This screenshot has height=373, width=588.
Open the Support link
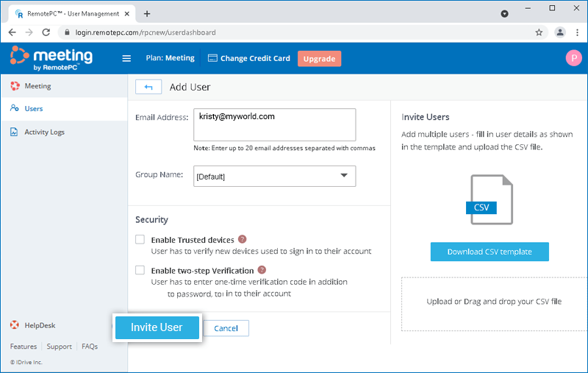click(59, 347)
